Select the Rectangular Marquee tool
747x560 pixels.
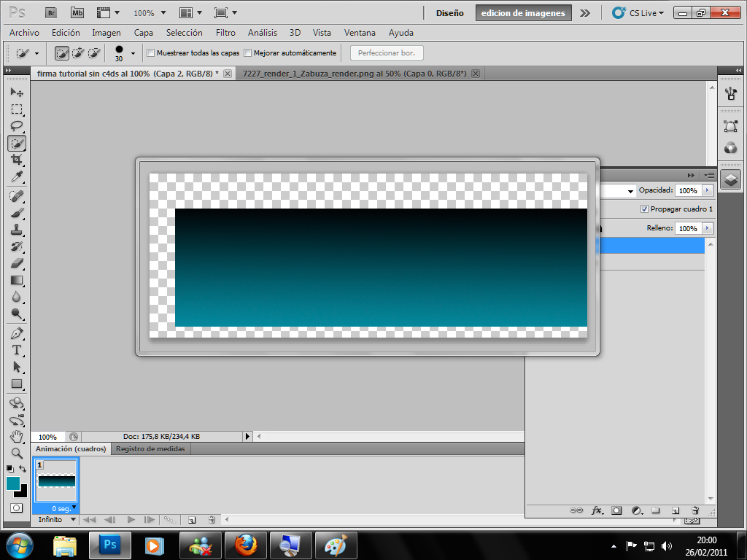click(17, 109)
